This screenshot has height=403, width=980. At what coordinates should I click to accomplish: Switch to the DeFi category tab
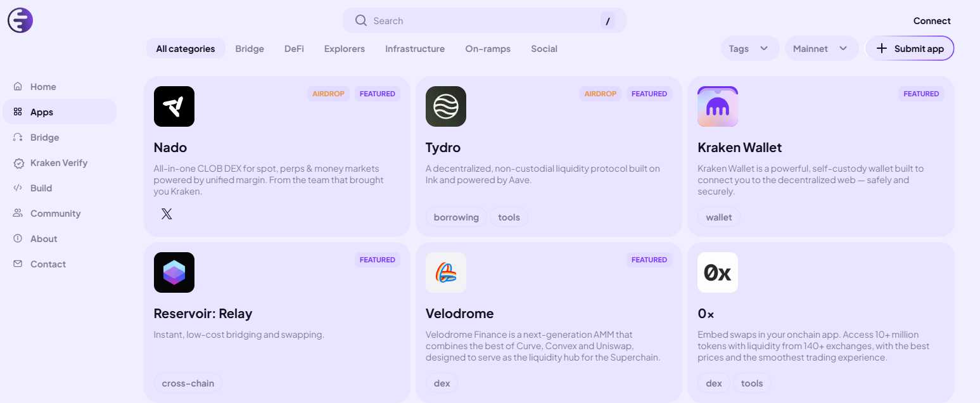293,48
